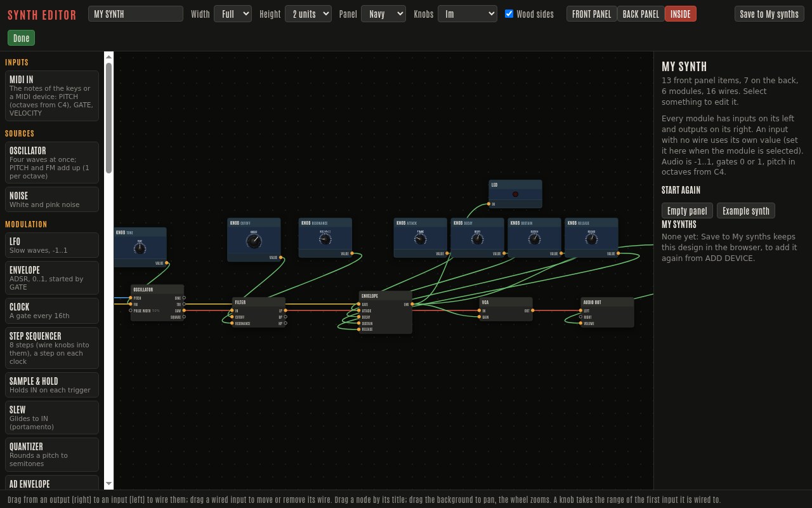The height and width of the screenshot is (508, 812).
Task: Open the Width dropdown
Action: (x=233, y=13)
